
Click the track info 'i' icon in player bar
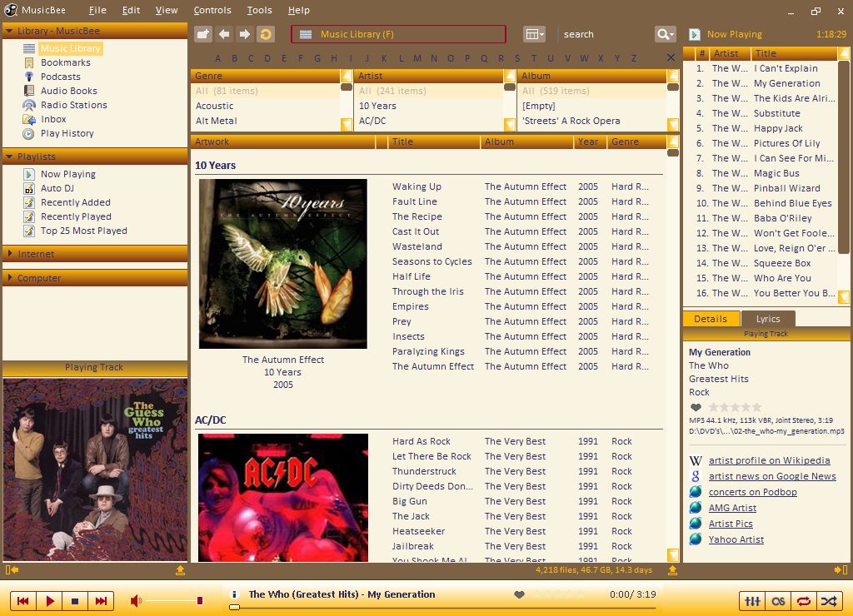pyautogui.click(x=234, y=594)
